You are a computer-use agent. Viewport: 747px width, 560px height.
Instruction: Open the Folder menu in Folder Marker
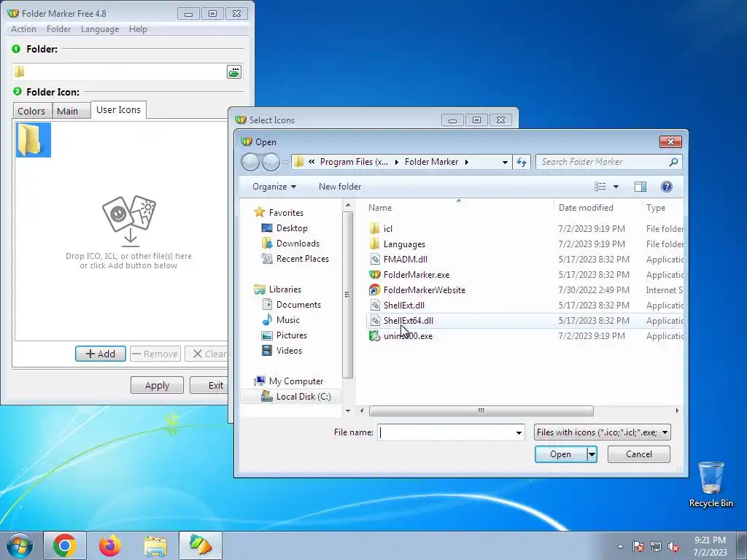point(58,29)
